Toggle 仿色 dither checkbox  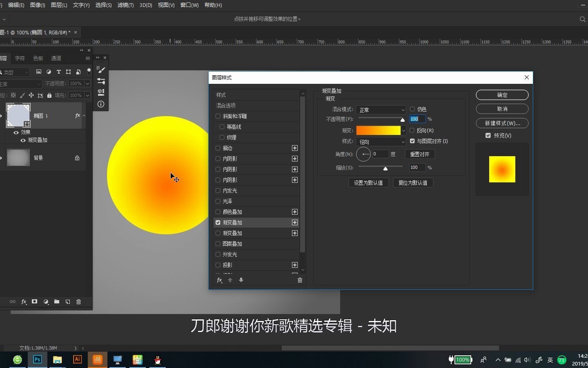tap(412, 109)
